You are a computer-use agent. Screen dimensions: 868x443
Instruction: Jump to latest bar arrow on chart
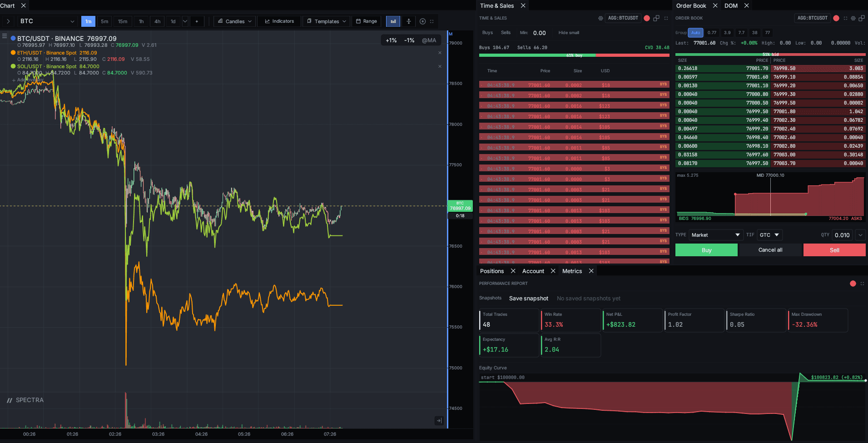tap(439, 421)
